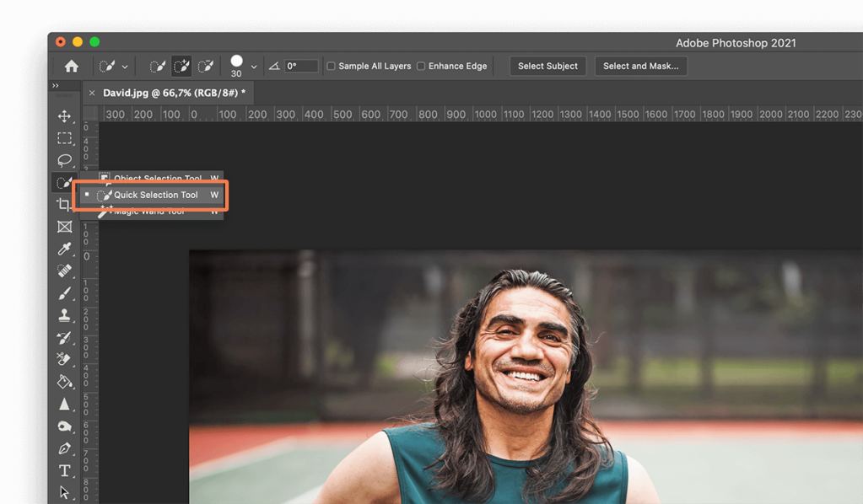Choose Magic Wand Tool from flyout

point(153,212)
